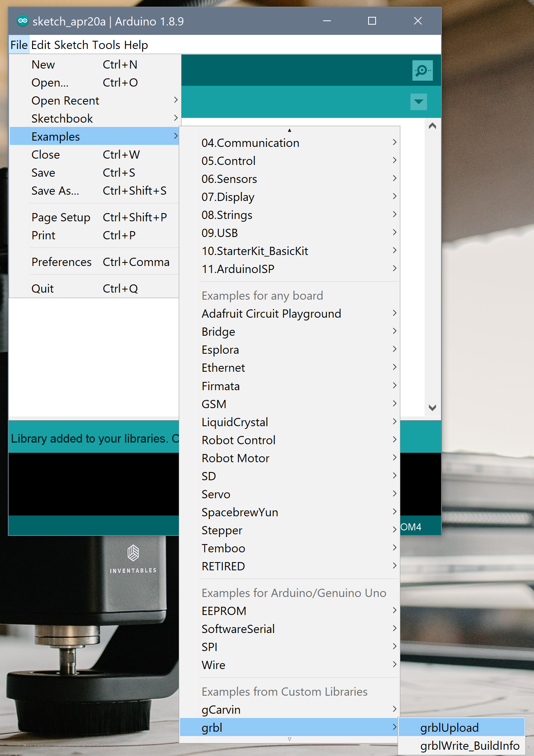Select grbl custom library entry
The width and height of the screenshot is (534, 756).
point(289,728)
